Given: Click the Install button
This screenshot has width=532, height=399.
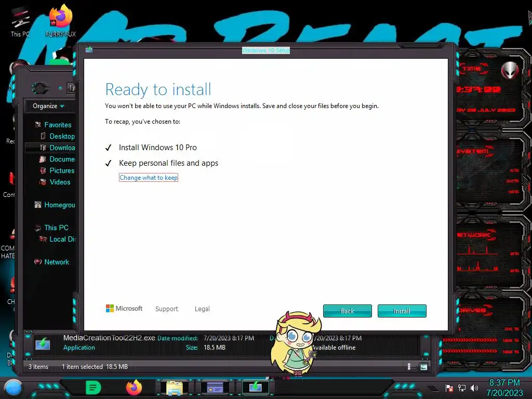Looking at the screenshot, I should 402,311.
